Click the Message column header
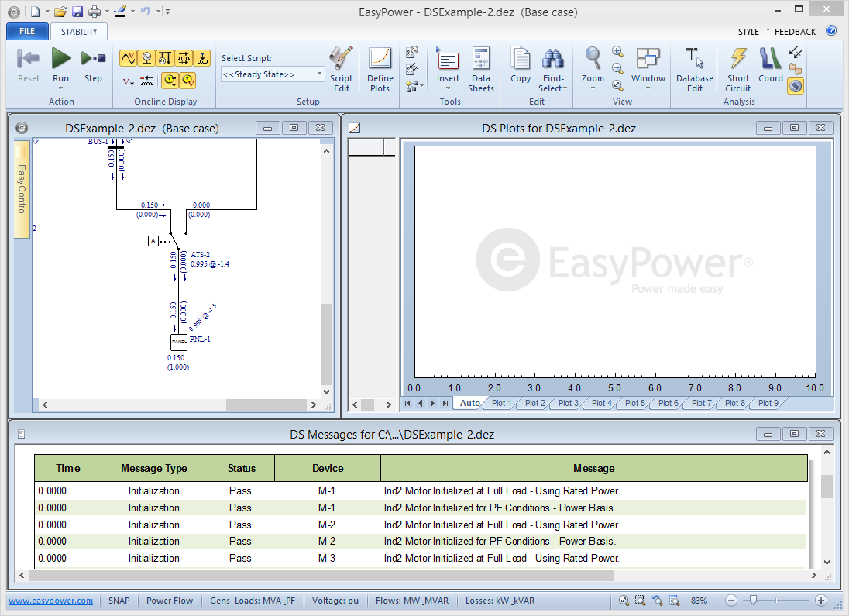The width and height of the screenshot is (849, 616). pyautogui.click(x=593, y=468)
